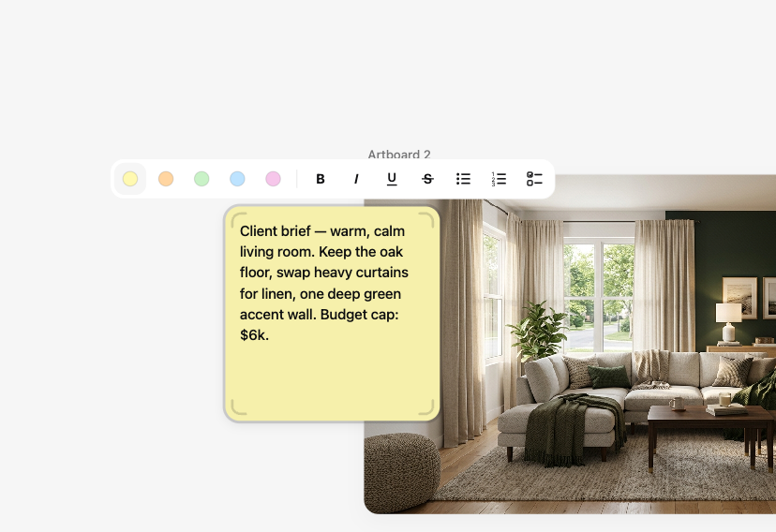Choose the pink note color swatch
Viewport: 776px width, 532px height.
[x=273, y=179]
